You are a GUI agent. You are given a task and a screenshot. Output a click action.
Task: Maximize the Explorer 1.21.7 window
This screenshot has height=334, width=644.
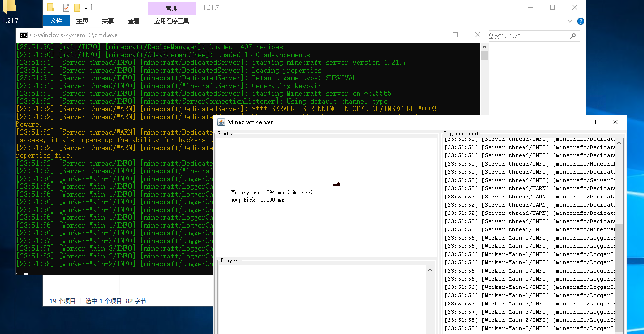click(x=553, y=8)
